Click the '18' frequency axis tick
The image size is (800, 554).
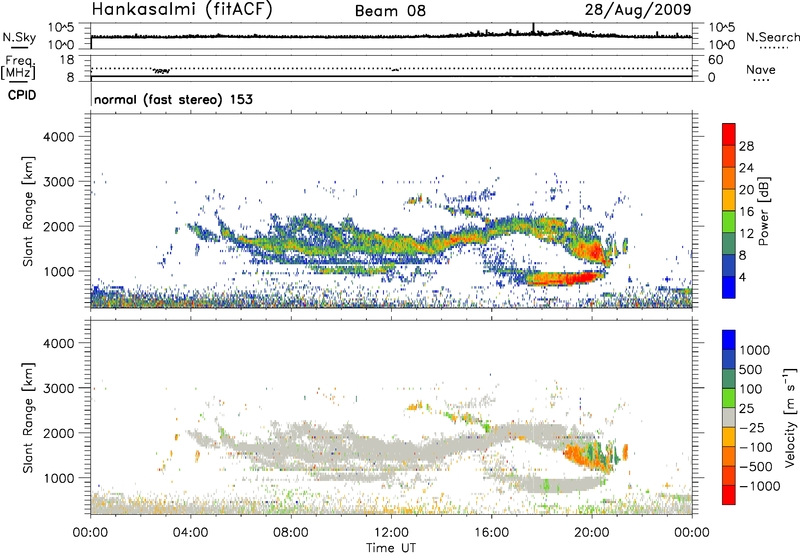click(x=67, y=60)
